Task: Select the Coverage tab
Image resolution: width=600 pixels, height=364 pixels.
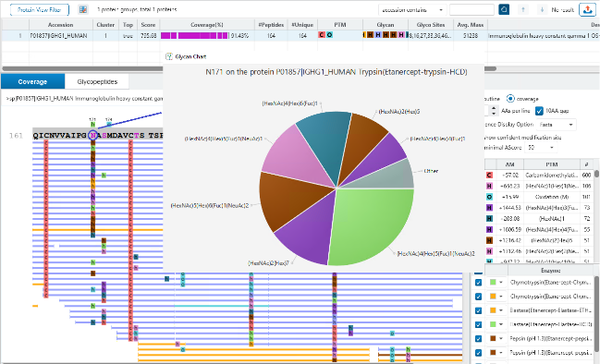Action: [x=32, y=82]
